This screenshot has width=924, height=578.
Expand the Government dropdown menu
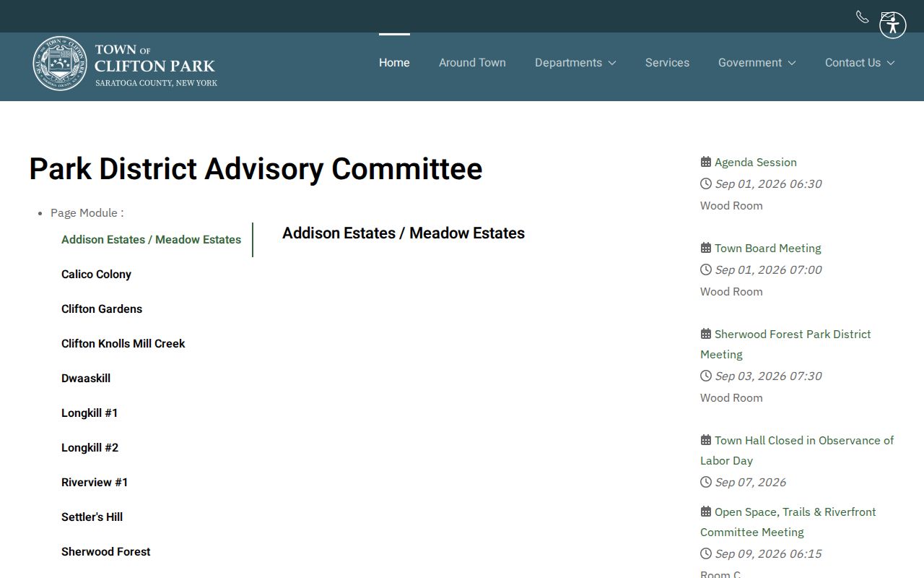(757, 63)
